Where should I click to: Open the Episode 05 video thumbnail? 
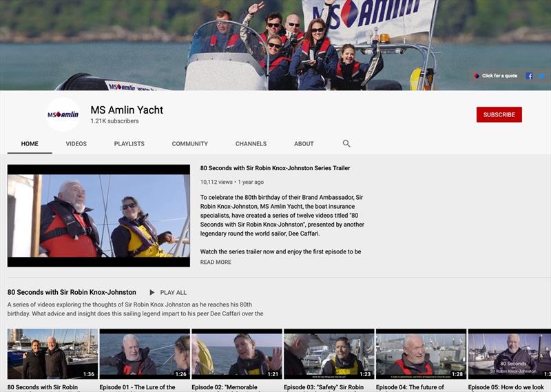[510, 353]
